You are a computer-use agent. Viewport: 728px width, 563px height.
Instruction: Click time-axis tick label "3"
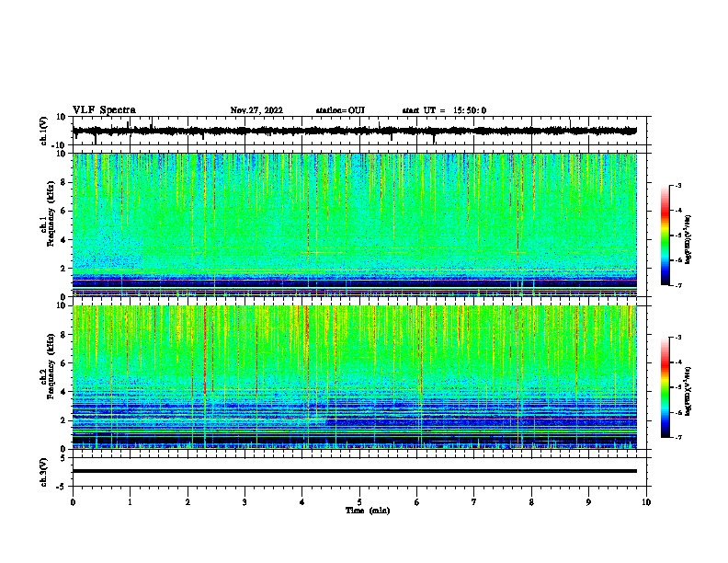(x=245, y=502)
